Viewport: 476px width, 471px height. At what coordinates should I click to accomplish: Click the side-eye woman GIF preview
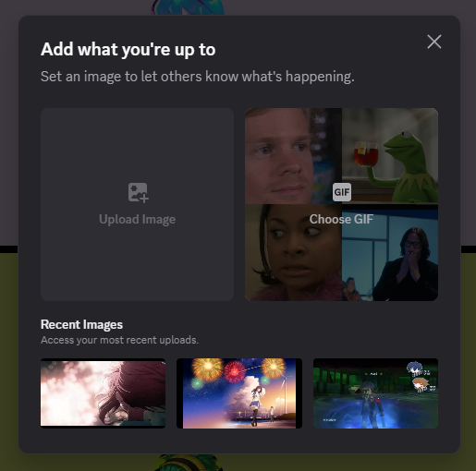click(x=293, y=252)
